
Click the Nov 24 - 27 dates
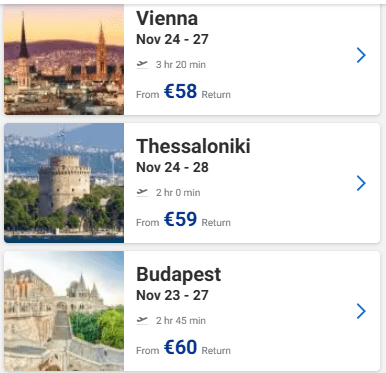[172, 39]
